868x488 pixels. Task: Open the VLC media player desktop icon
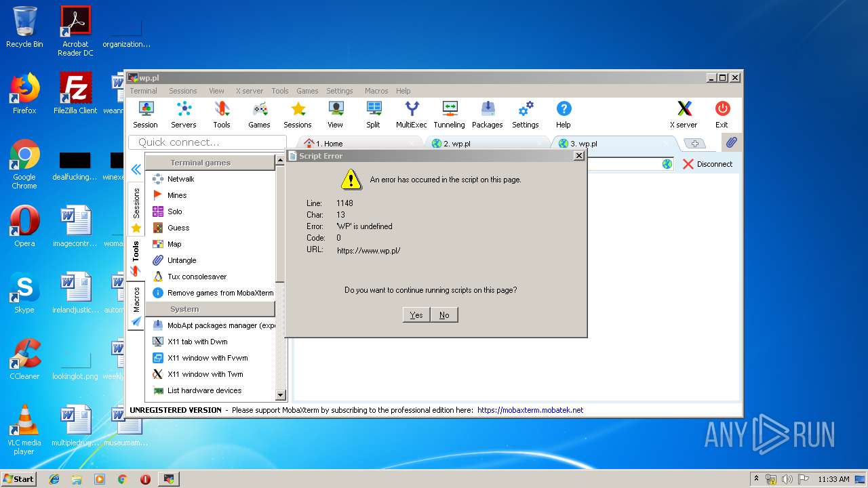tap(24, 430)
